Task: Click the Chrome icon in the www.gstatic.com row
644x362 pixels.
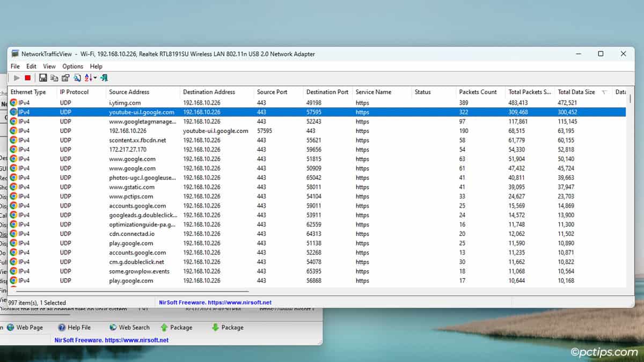Action: (13, 187)
